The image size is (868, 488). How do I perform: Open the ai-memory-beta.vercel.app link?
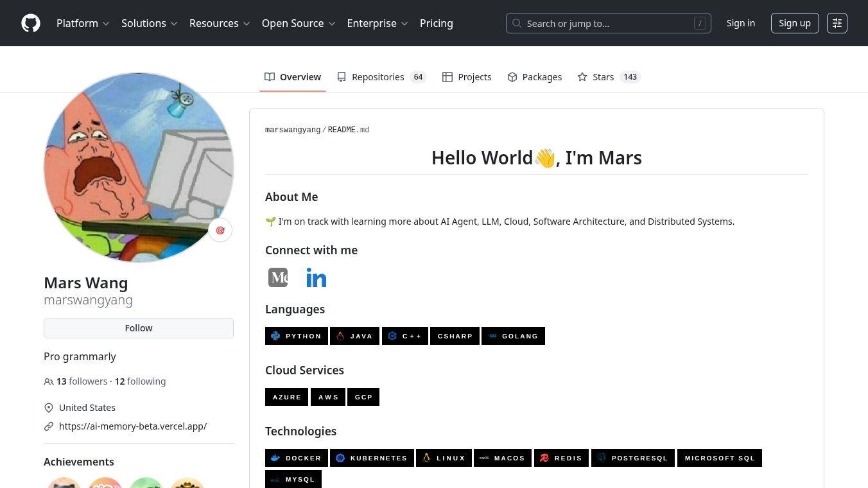(133, 426)
